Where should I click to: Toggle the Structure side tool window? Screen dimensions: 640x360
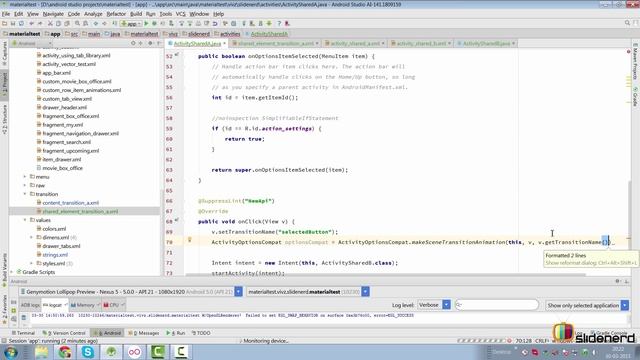(4, 119)
